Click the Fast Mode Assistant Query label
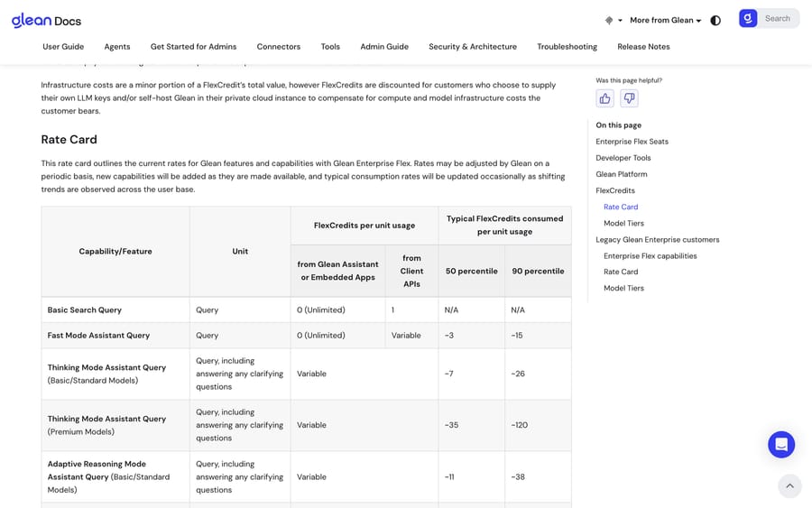Image resolution: width=812 pixels, height=508 pixels. coord(98,335)
